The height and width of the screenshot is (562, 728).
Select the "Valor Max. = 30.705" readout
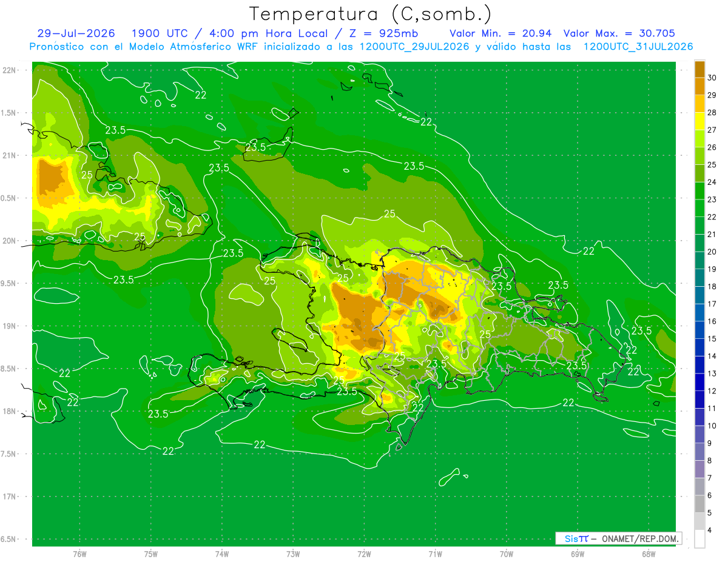tap(619, 33)
